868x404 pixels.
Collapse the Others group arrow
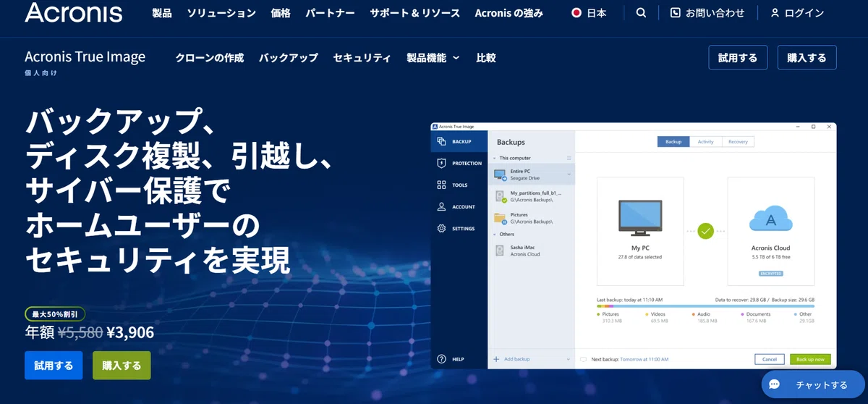(495, 235)
